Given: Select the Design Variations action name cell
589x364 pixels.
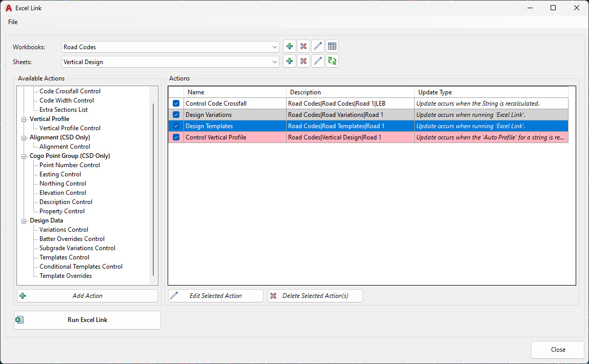Looking at the screenshot, I should tap(235, 114).
